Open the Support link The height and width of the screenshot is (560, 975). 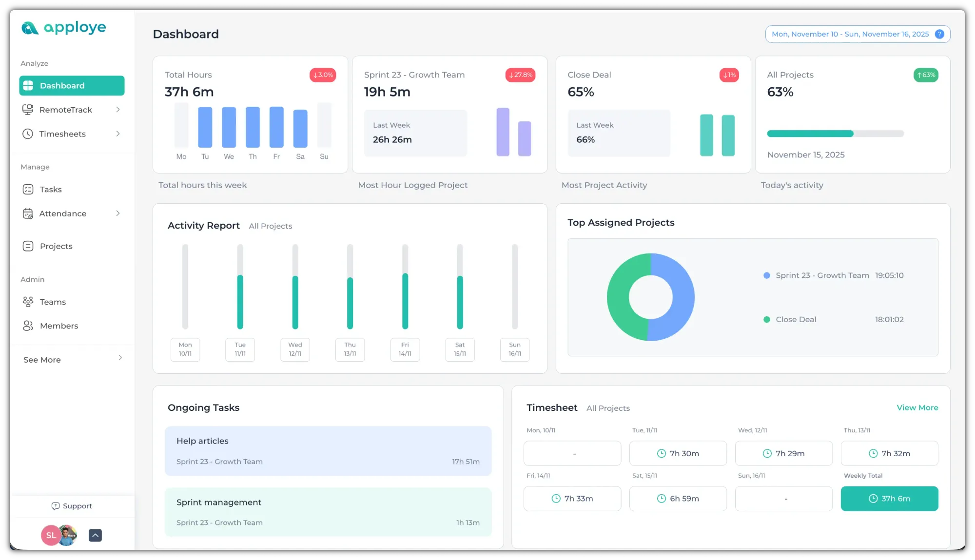(x=72, y=506)
